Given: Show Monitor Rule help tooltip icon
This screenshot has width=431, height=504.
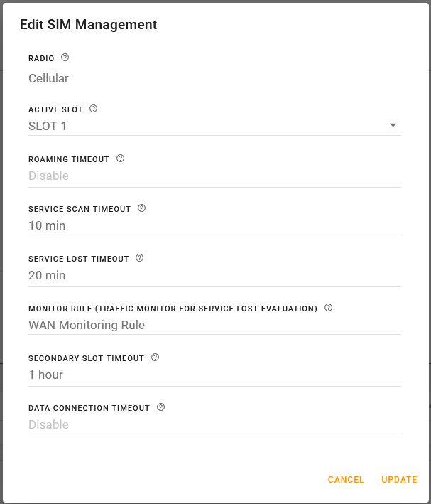Looking at the screenshot, I should click(328, 308).
